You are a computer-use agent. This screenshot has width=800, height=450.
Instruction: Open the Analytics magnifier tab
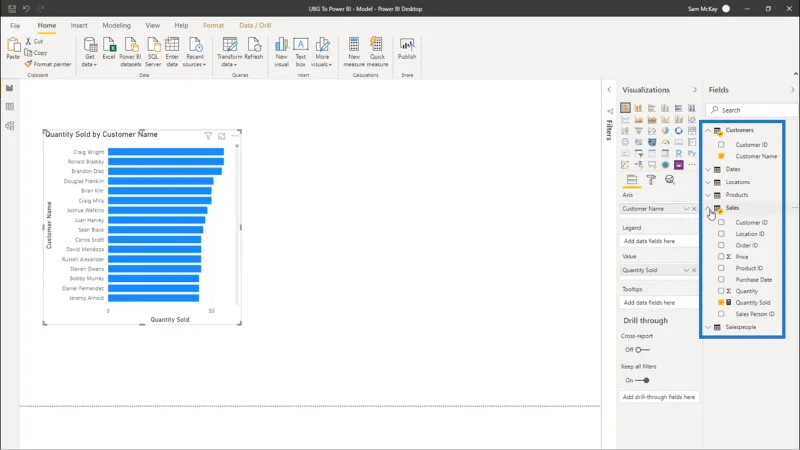[670, 180]
